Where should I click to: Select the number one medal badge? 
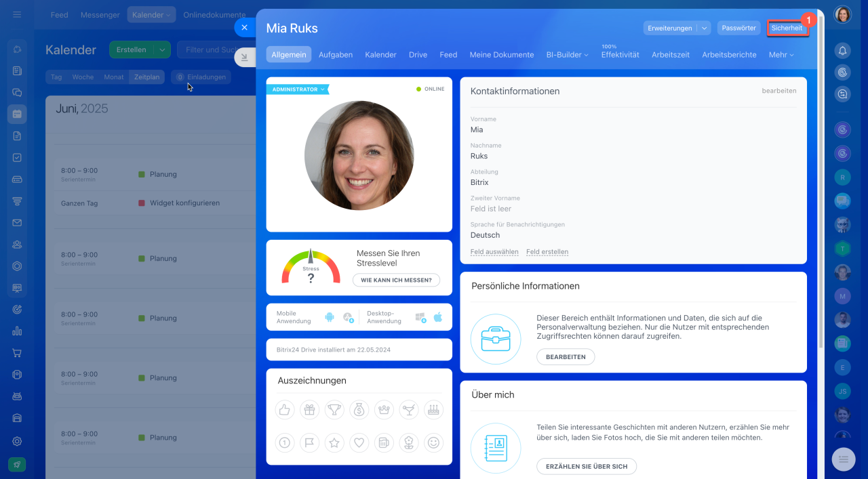click(x=285, y=442)
